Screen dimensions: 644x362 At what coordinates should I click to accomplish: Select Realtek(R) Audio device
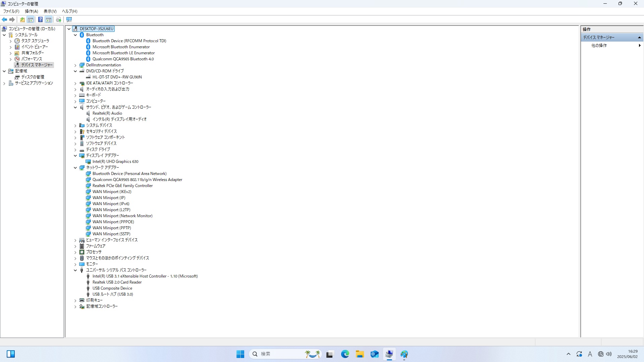point(107,113)
